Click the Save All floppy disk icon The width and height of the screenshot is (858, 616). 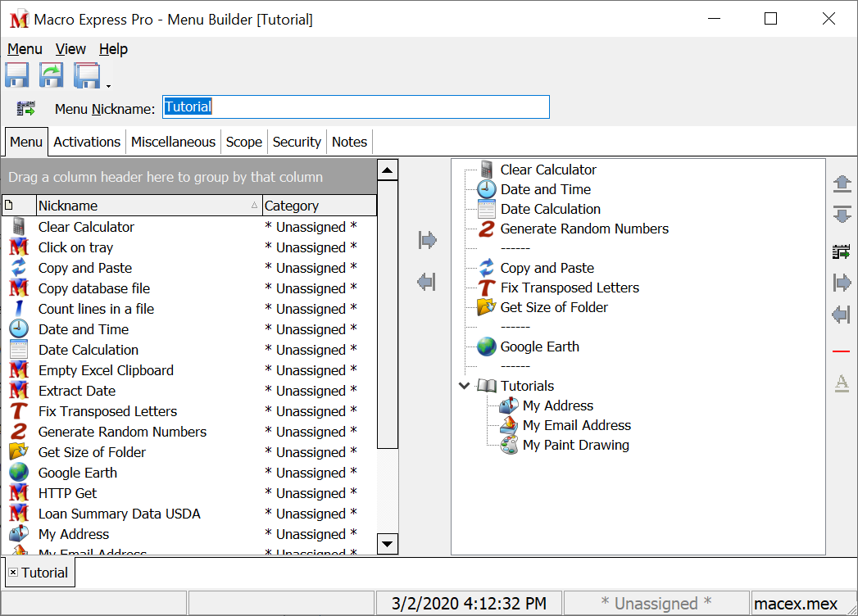(x=85, y=75)
